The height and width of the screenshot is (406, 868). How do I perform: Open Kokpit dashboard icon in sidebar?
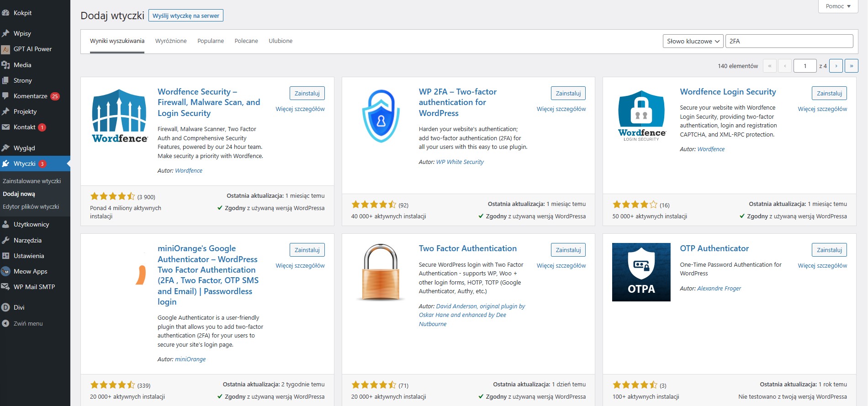[5, 13]
